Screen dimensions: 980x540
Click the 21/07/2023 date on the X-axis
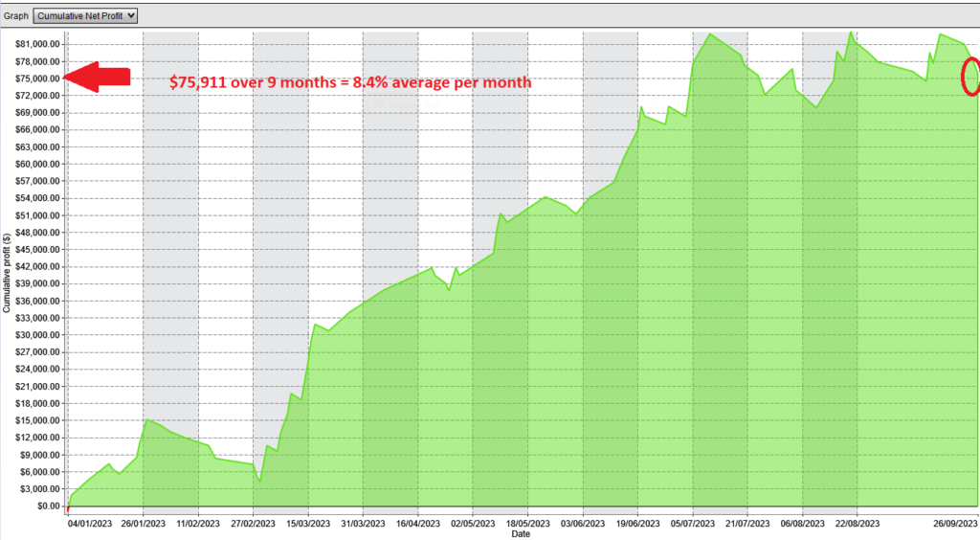748,524
